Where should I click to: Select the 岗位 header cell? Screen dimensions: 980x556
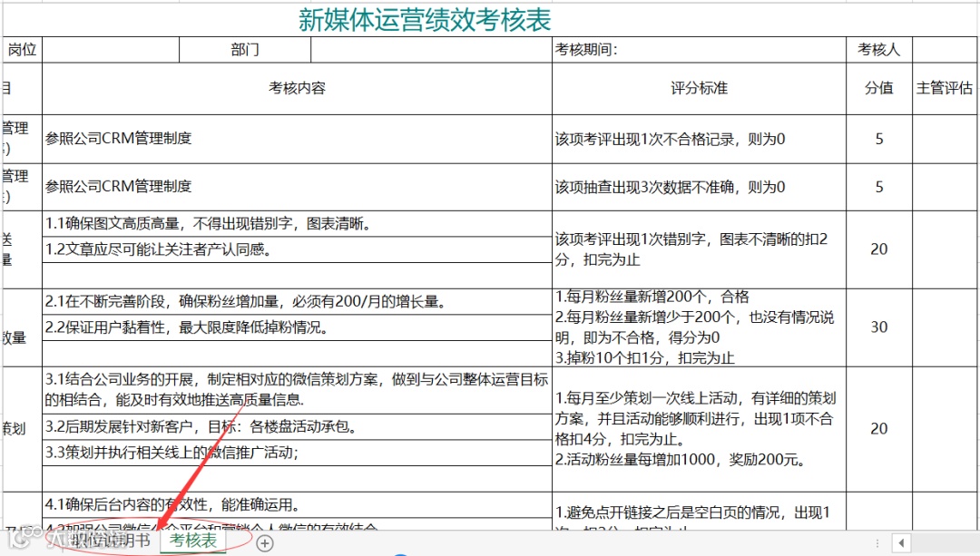pos(22,49)
